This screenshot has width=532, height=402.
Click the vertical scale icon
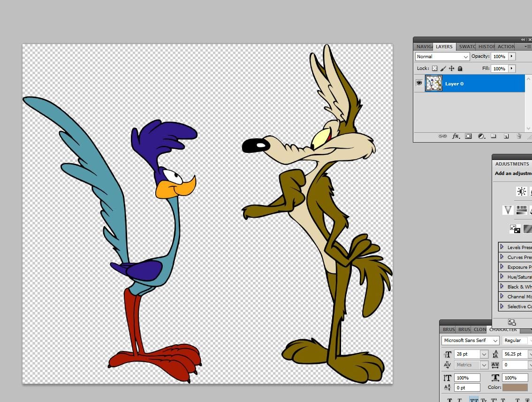click(x=447, y=378)
